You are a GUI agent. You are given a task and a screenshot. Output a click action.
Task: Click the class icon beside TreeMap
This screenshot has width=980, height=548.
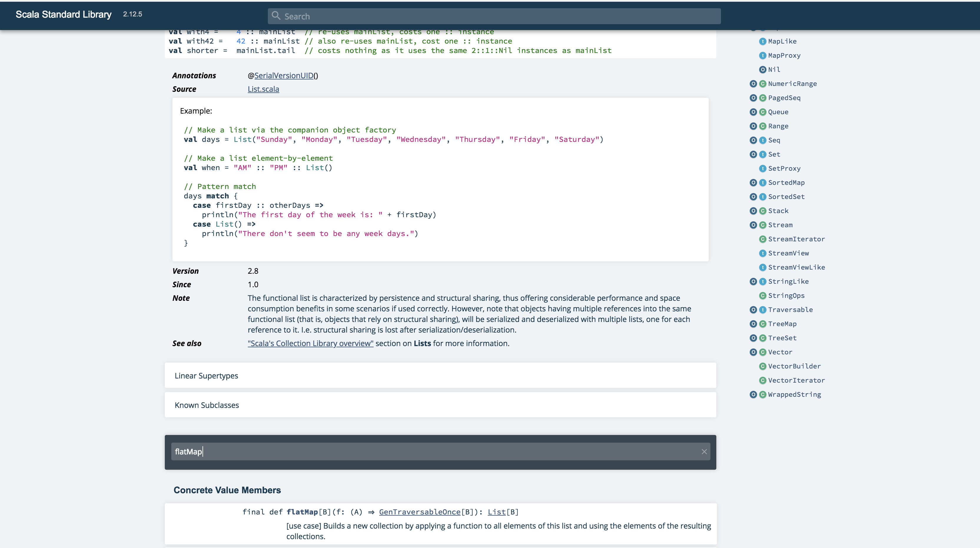pos(763,324)
